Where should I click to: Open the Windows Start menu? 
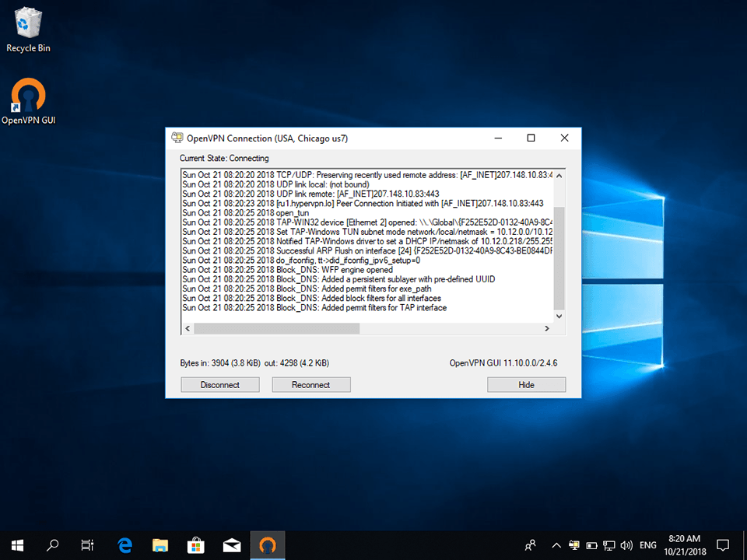click(x=18, y=545)
